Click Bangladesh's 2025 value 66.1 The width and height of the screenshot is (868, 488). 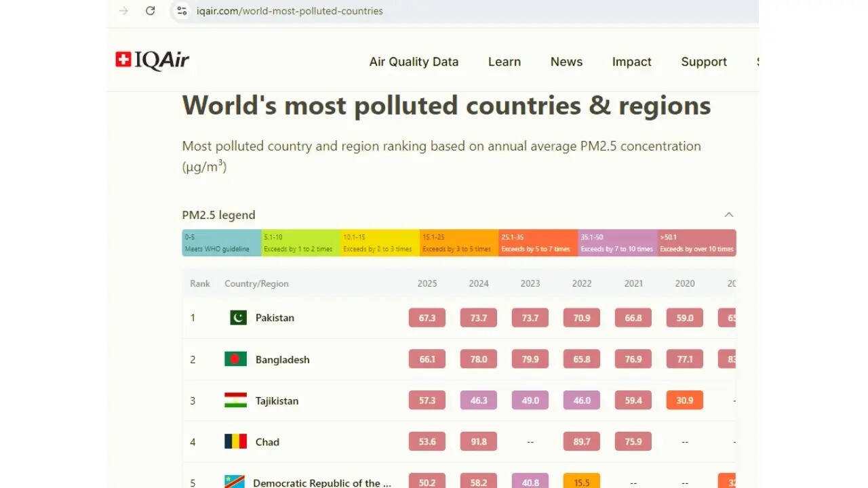(427, 359)
